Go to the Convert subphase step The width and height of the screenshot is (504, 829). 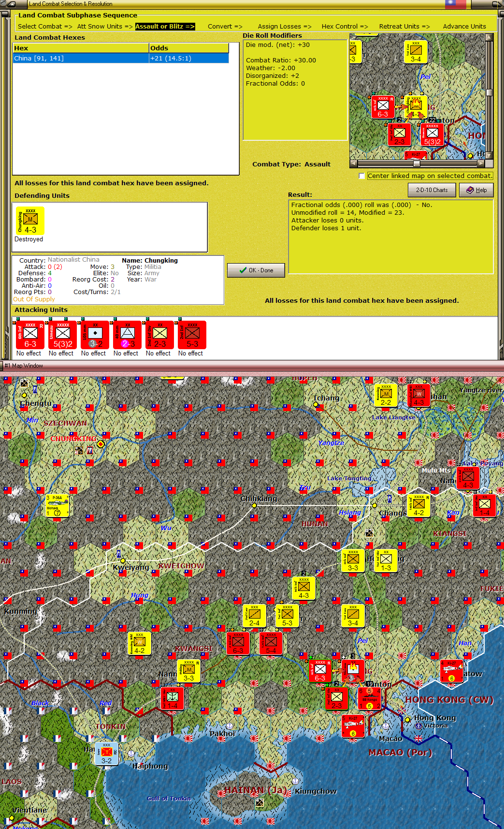point(225,27)
